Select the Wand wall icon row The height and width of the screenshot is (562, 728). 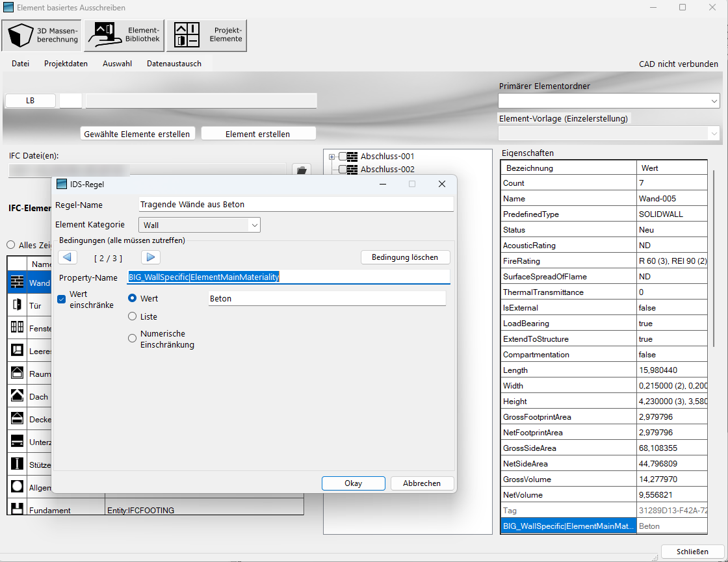pyautogui.click(x=17, y=282)
